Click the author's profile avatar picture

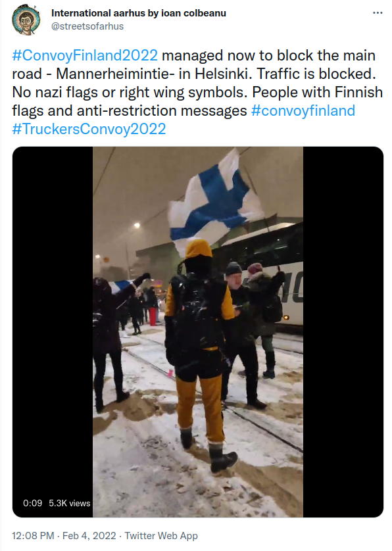pos(26,20)
